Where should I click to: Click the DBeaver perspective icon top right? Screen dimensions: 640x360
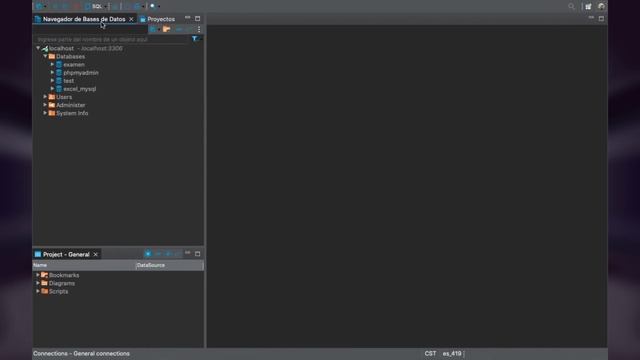601,7
